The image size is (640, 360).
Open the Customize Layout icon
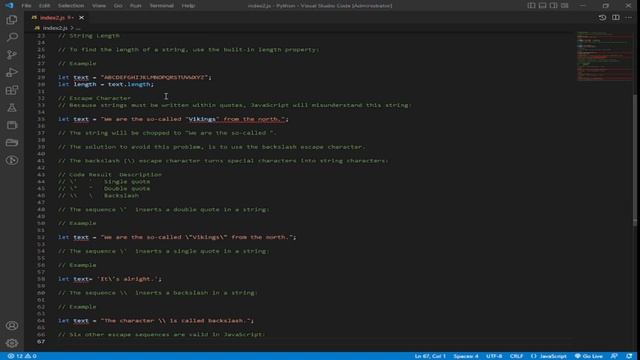tap(564, 5)
